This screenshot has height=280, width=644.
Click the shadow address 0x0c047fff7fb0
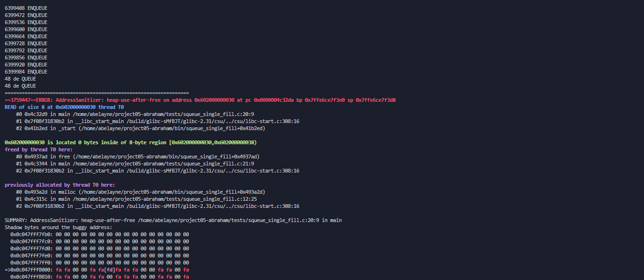30,234
